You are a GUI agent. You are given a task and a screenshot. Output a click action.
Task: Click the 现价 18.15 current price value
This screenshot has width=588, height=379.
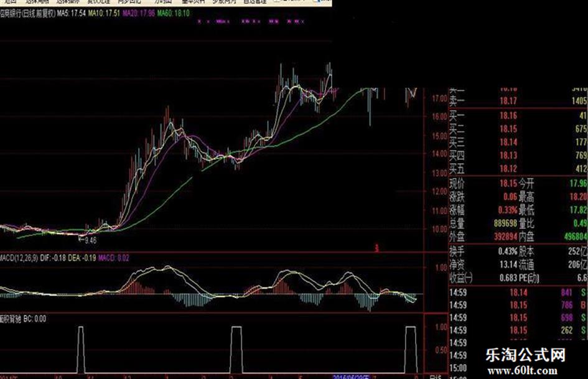point(508,184)
